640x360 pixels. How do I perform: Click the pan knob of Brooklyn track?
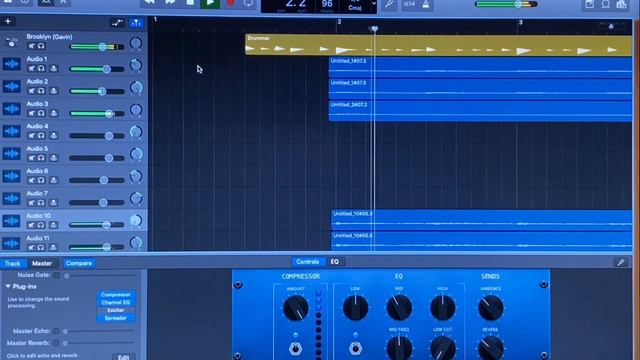(136, 43)
